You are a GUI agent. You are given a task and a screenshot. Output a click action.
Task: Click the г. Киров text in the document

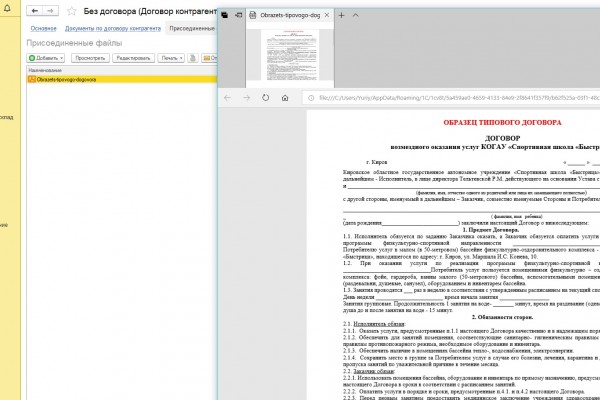tap(376, 162)
